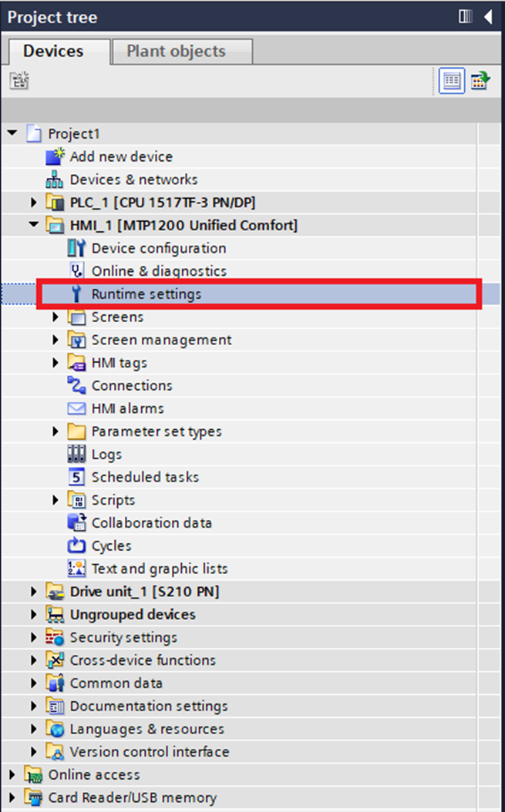Click the Card Reader/USB memory icon
The width and height of the screenshot is (505, 812).
[33, 797]
